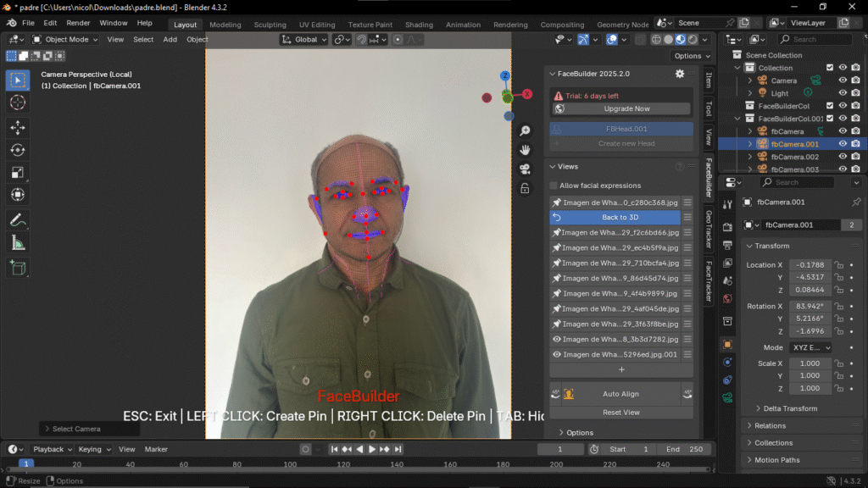Viewport: 868px width, 488px height.
Task: Toggle camera view icon in viewport
Action: pyautogui.click(x=526, y=169)
